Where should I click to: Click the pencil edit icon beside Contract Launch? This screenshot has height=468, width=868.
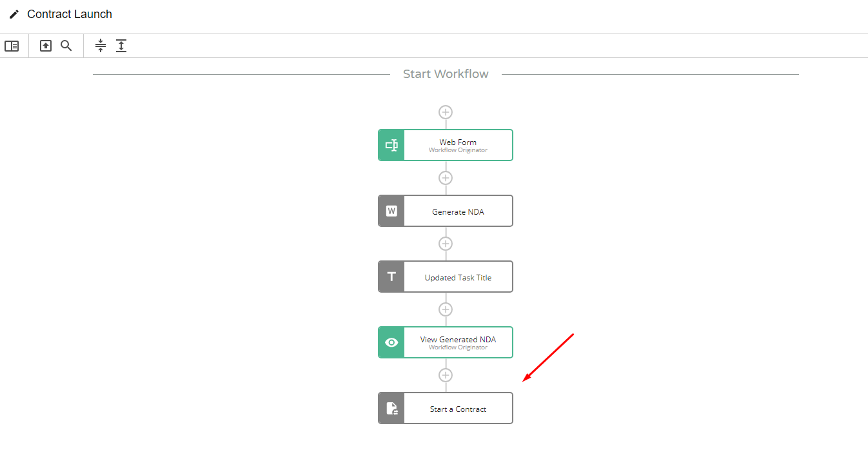point(14,14)
